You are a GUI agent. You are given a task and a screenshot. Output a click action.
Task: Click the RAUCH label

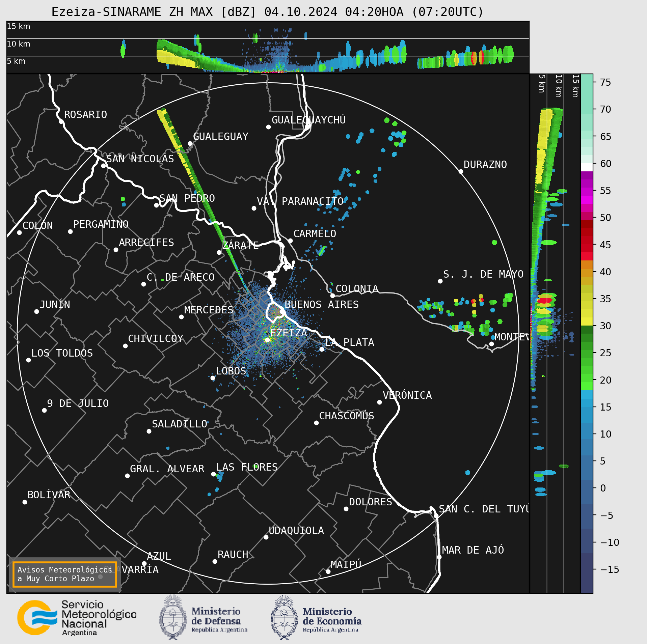[233, 555]
